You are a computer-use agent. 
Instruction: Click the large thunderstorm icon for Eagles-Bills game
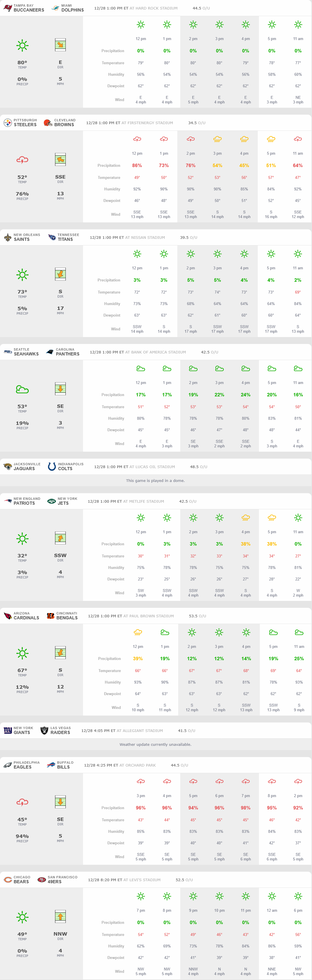pyautogui.click(x=22, y=802)
